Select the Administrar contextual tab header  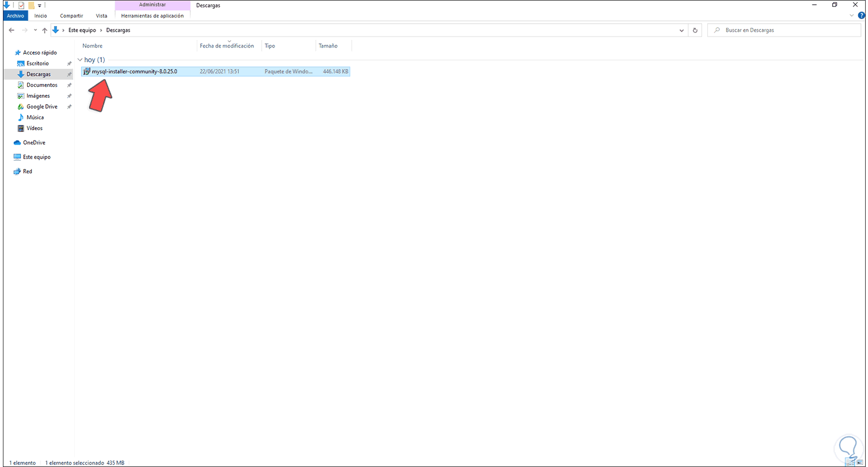pyautogui.click(x=153, y=5)
